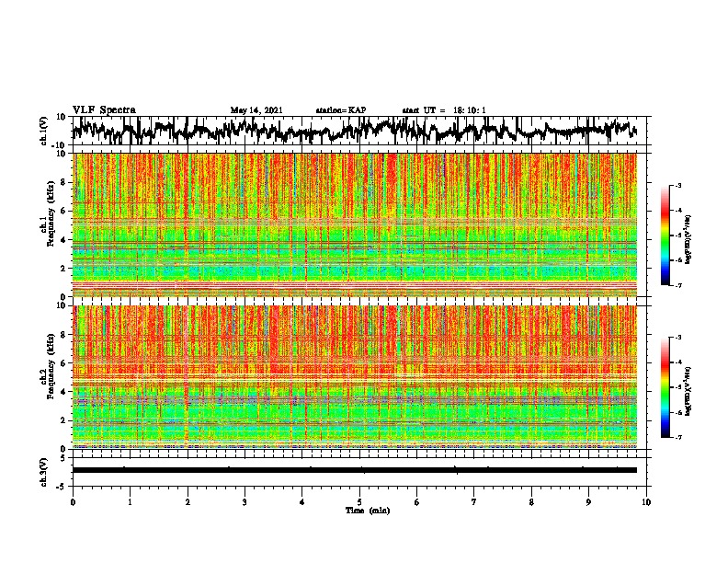Image resolution: width=728 pixels, height=563 pixels.
Task: Click the "-7" label on ch.2 colorbar
Action: coord(677,437)
